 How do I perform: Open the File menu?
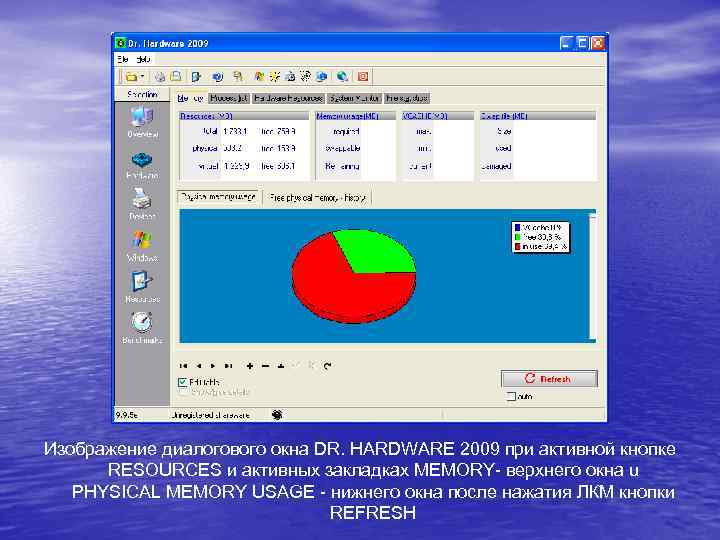pyautogui.click(x=123, y=59)
